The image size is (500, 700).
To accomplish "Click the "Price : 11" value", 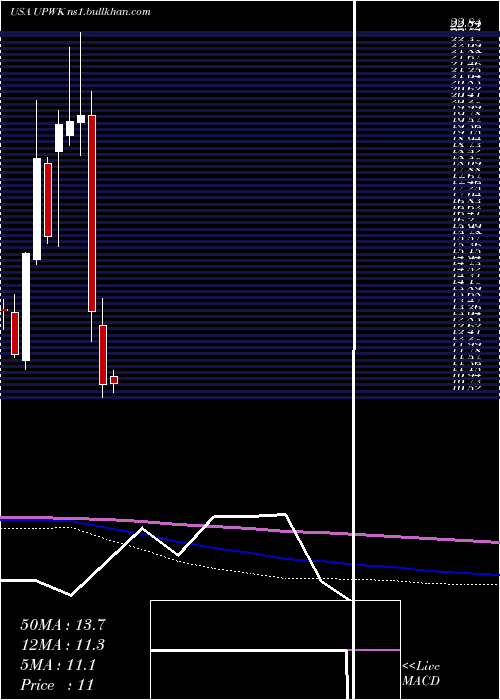I will (57, 685).
